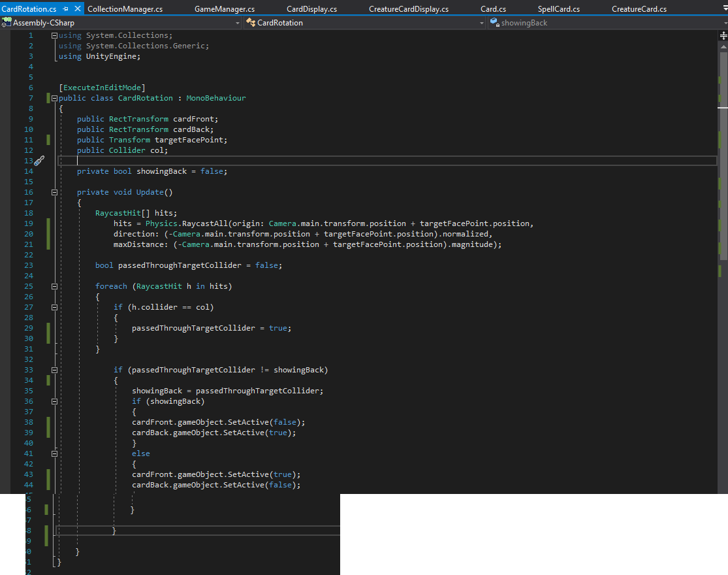The height and width of the screenshot is (575, 728).
Task: Collapse the Update method block
Action: tap(55, 192)
